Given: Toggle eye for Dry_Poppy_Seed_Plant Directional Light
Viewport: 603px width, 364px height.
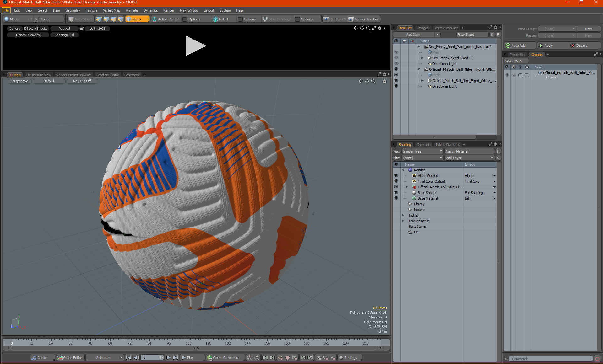Looking at the screenshot, I should (396, 64).
